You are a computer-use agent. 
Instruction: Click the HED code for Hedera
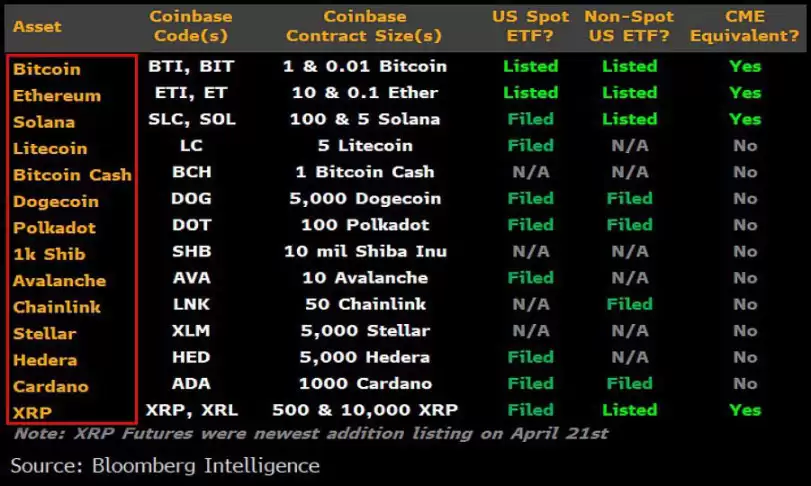point(191,357)
